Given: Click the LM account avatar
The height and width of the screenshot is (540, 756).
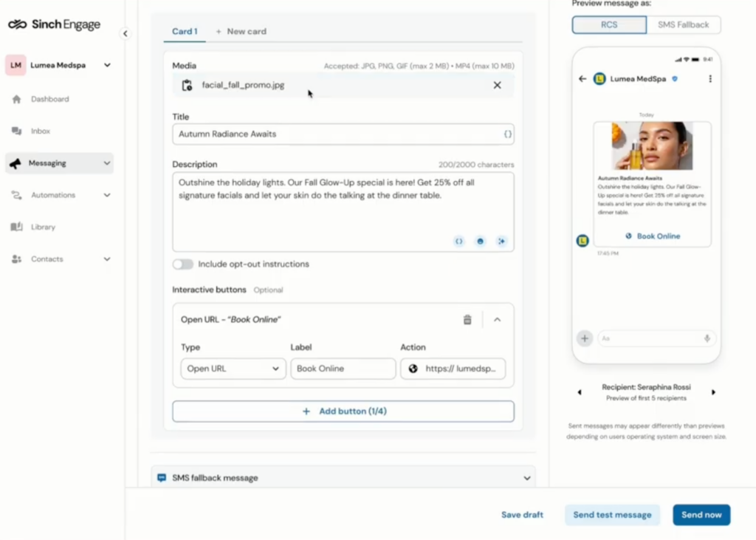Looking at the screenshot, I should coord(16,65).
